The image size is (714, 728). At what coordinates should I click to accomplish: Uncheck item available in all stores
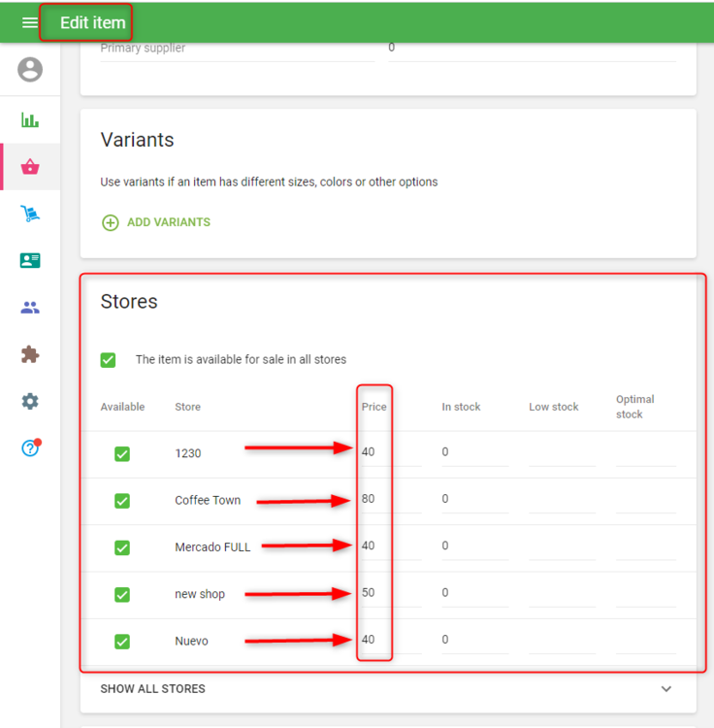pyautogui.click(x=109, y=360)
